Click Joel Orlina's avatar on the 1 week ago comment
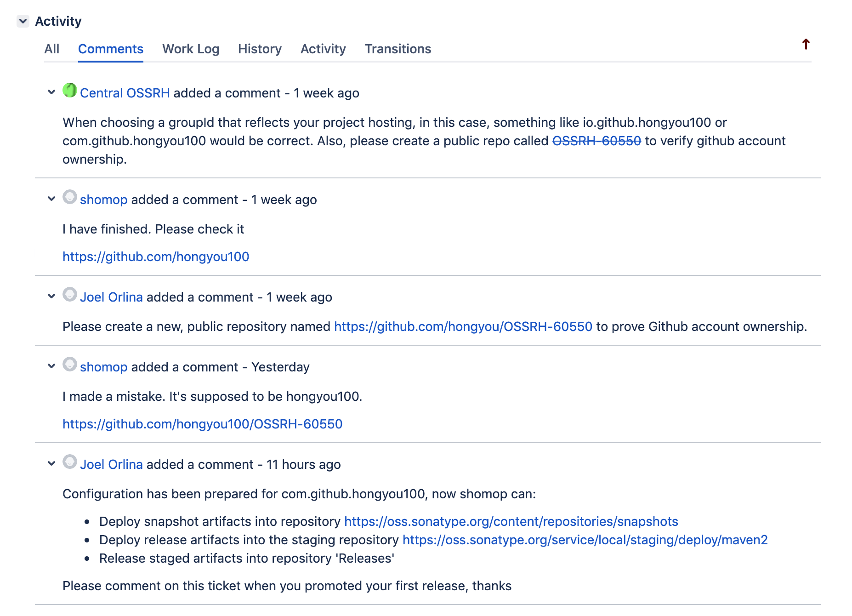Image resolution: width=852 pixels, height=616 pixels. (x=69, y=294)
